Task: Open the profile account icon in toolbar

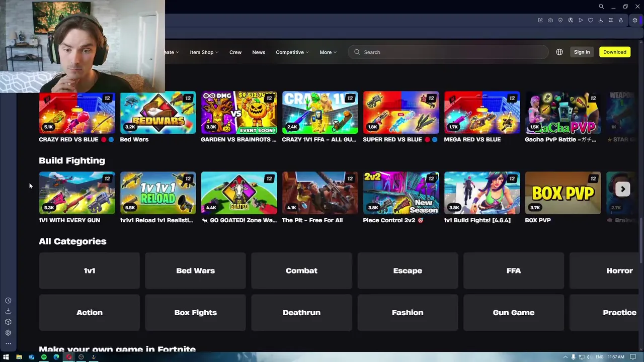Action: 621,20
